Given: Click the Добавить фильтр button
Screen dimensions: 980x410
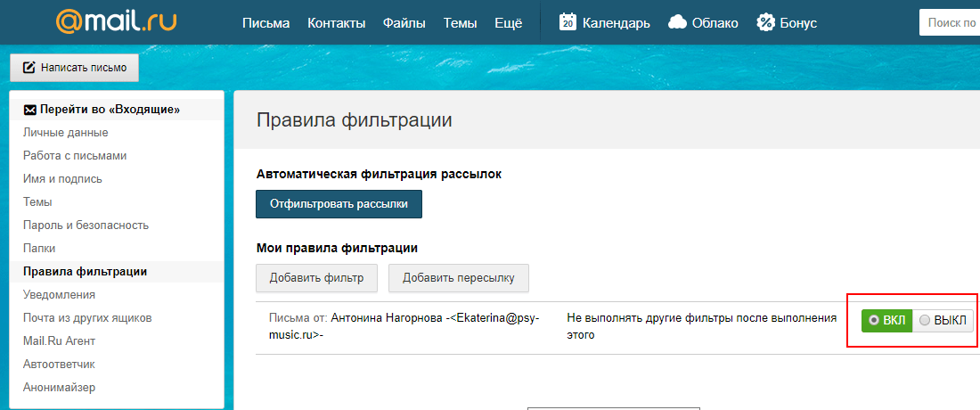Looking at the screenshot, I should tap(316, 278).
